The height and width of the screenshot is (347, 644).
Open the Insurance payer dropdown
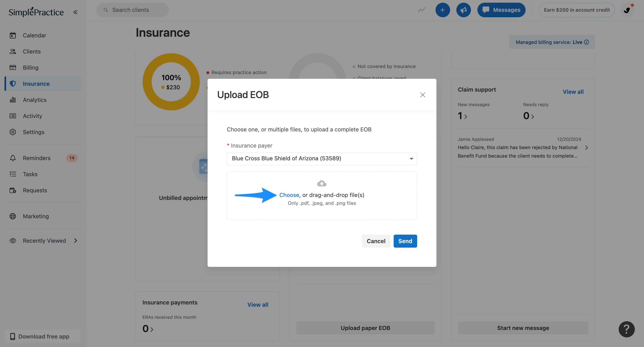coord(322,159)
